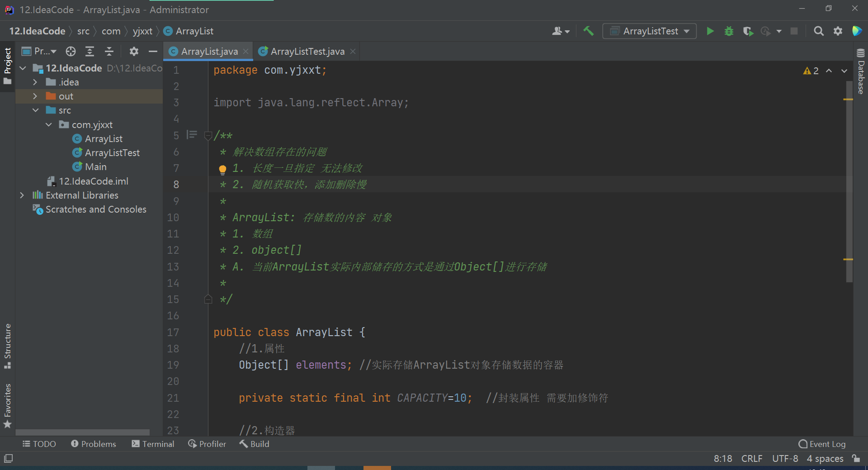Open the ArrayListTest run configuration dropdown
This screenshot has width=868, height=470.
click(649, 31)
